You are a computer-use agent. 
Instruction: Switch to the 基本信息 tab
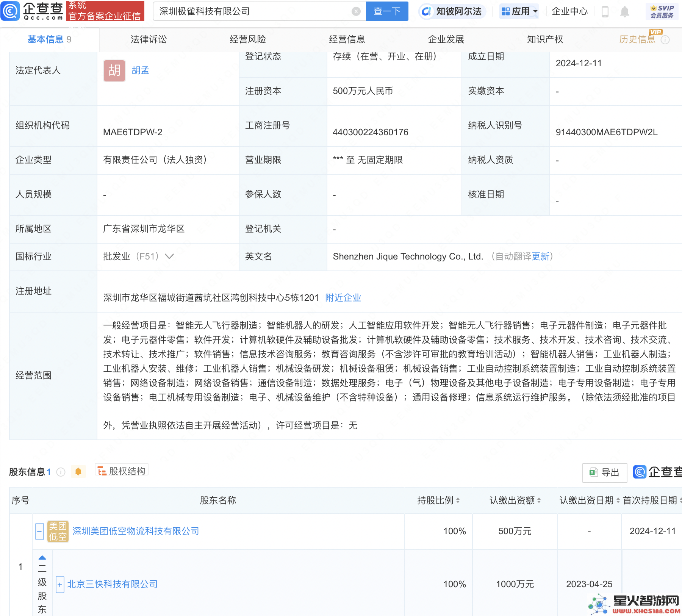[50, 39]
